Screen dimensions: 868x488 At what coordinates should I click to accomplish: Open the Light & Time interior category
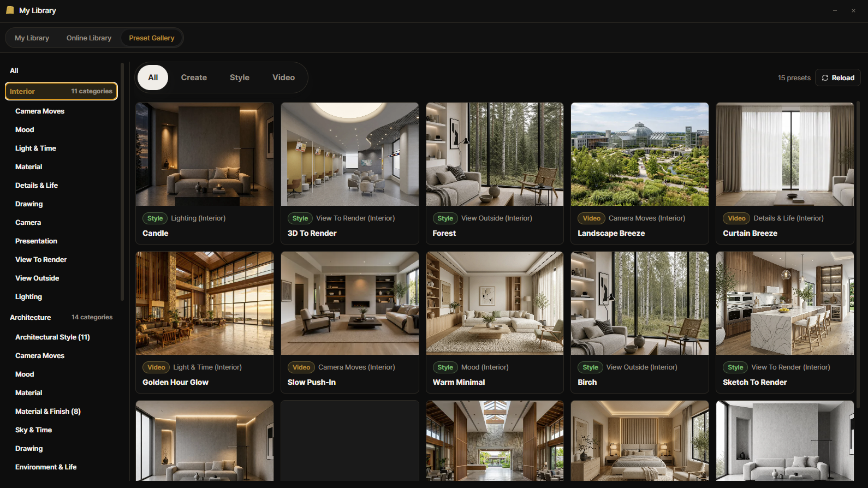tap(35, 148)
